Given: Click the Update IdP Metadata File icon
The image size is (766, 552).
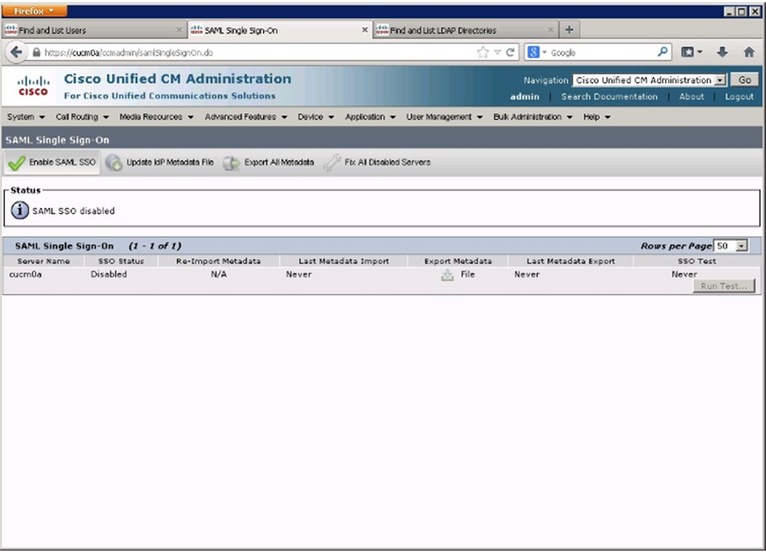Looking at the screenshot, I should (114, 163).
